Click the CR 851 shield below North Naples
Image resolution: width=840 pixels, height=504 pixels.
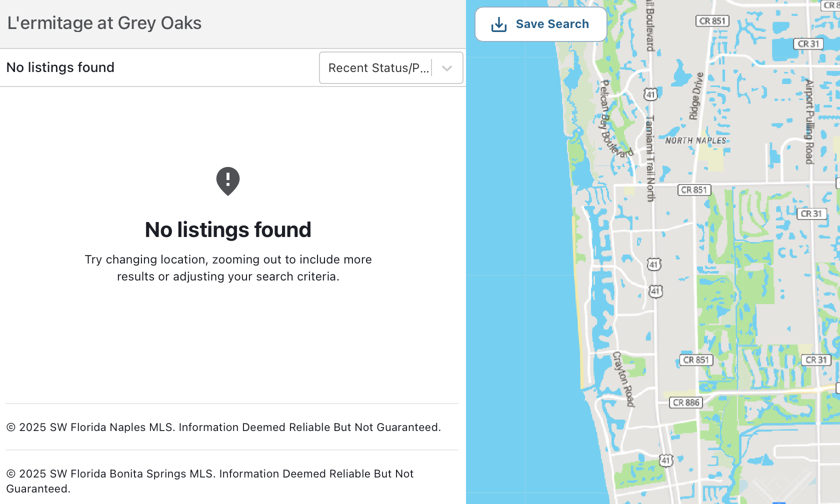point(694,190)
